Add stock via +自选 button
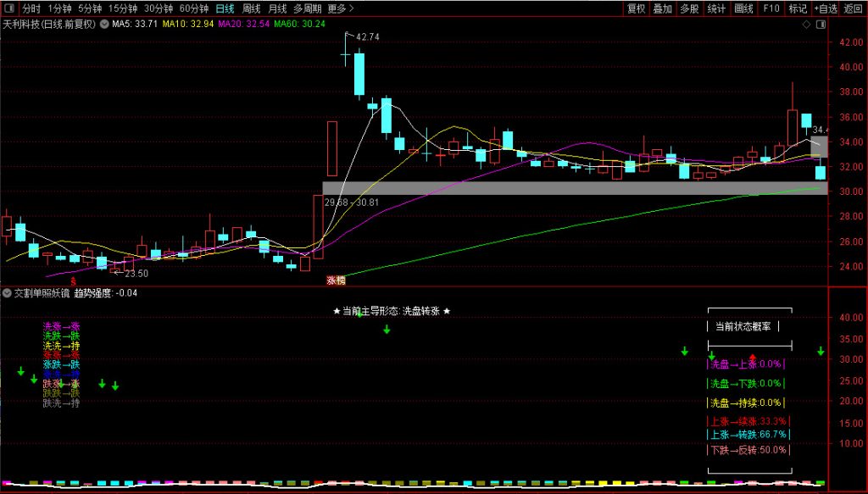This screenshot has height=494, width=868. pyautogui.click(x=825, y=8)
